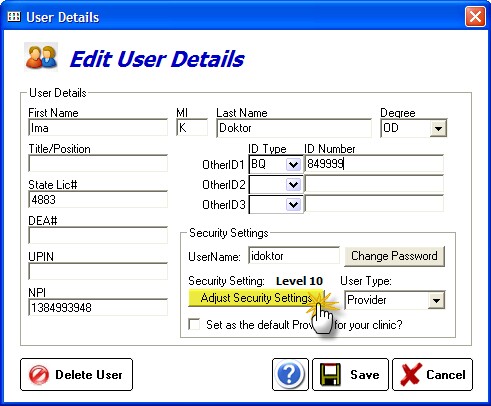Click the yellow Adjust Security Settings button
491x406 pixels.
[x=256, y=298]
